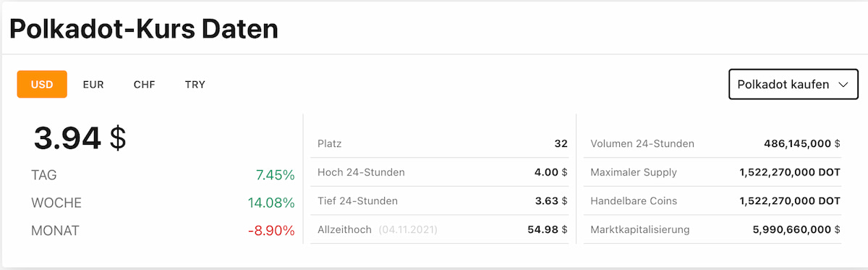This screenshot has height=270, width=868.
Task: Click the Marktkapitalisierung value
Action: [x=796, y=229]
